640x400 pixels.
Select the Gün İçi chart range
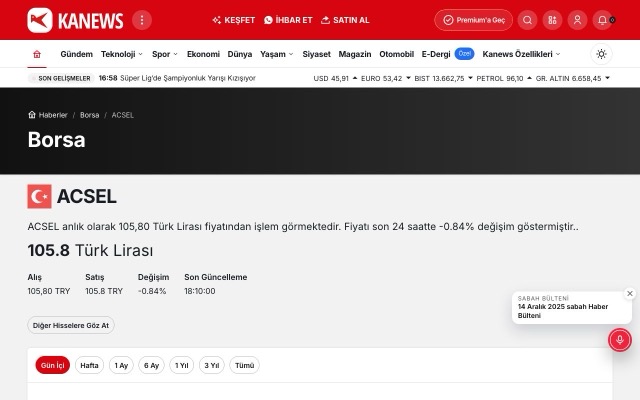[x=53, y=365]
